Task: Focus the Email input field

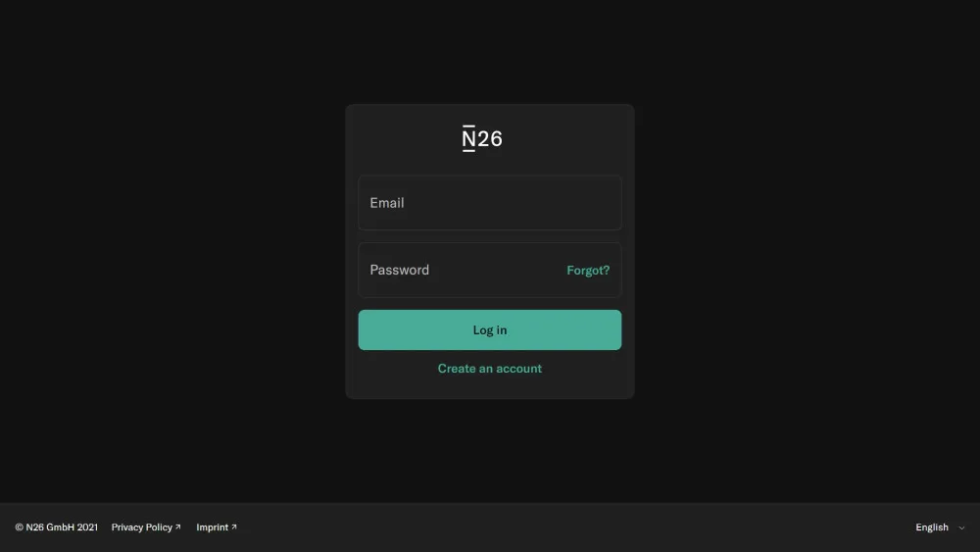Action: coord(489,203)
